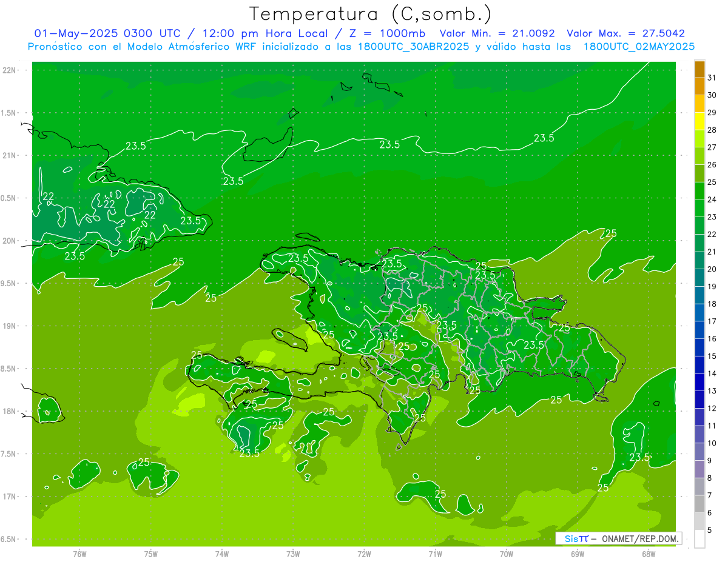Click the title "Temperatura (C,somb.)"

point(371,14)
